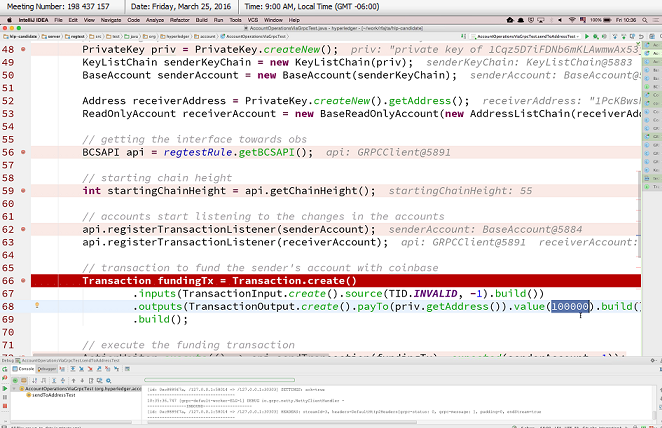Switch to the Debugger tab
Screen dimensions: 662x428
click(x=47, y=369)
